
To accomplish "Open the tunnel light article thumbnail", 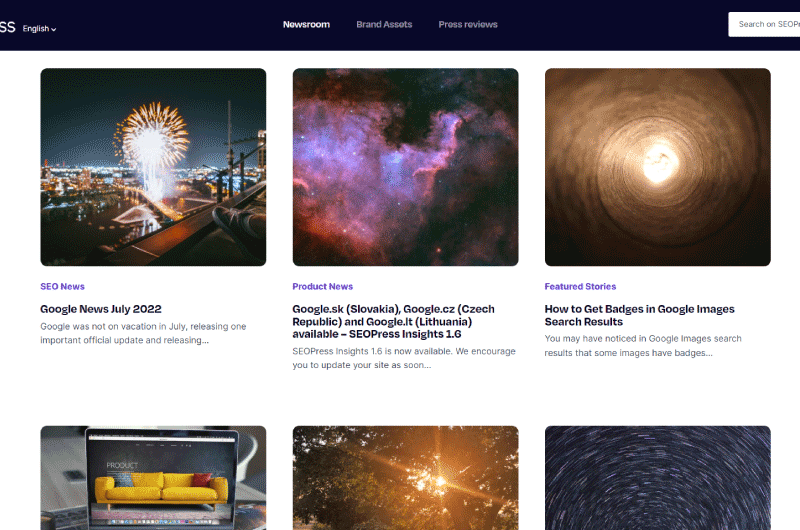I will coord(658,167).
